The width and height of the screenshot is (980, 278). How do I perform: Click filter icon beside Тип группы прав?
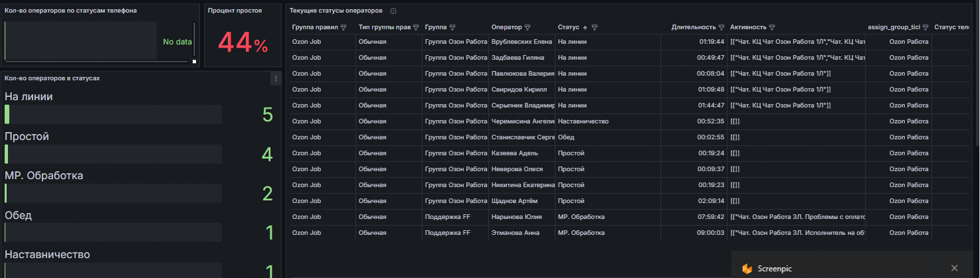pos(416,28)
